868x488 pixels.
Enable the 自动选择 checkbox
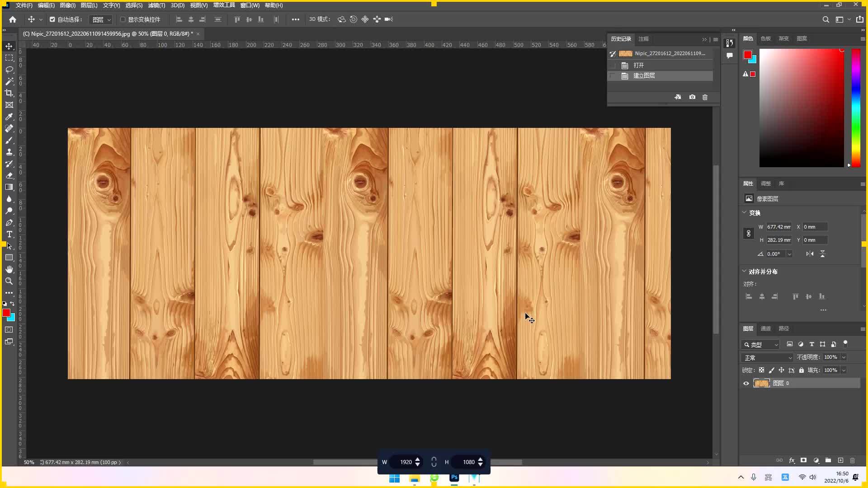pos(52,19)
